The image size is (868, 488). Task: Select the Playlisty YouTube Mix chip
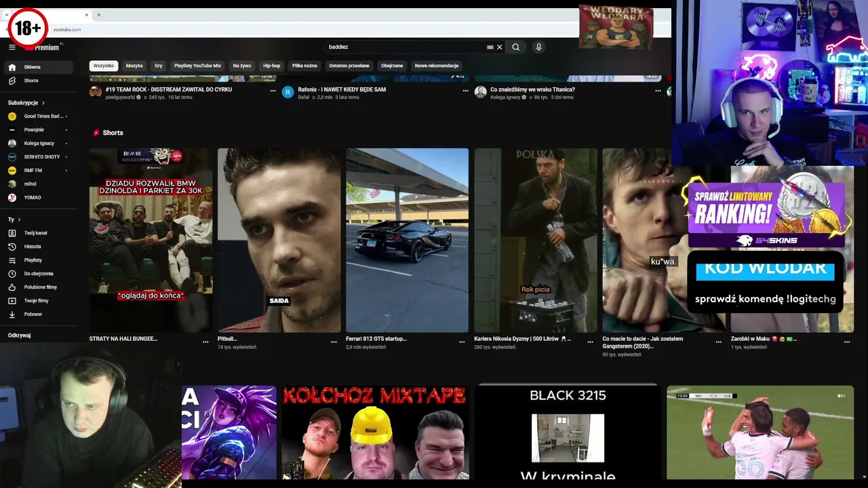point(197,66)
